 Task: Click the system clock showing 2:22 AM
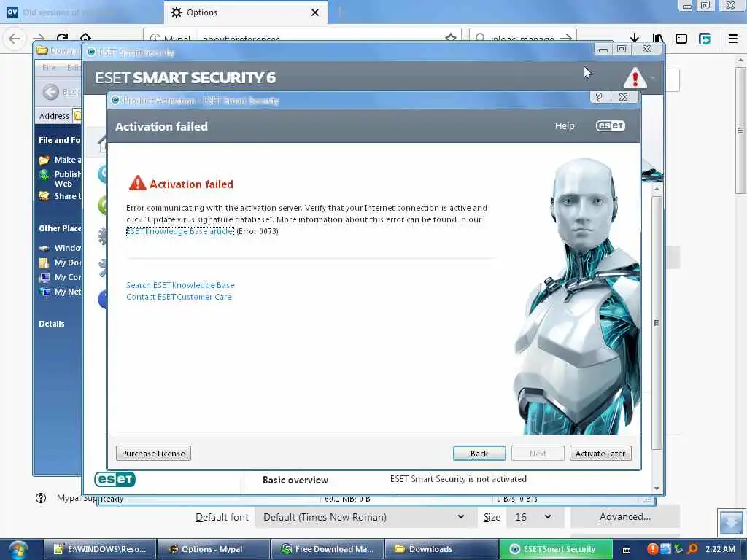tap(720, 549)
